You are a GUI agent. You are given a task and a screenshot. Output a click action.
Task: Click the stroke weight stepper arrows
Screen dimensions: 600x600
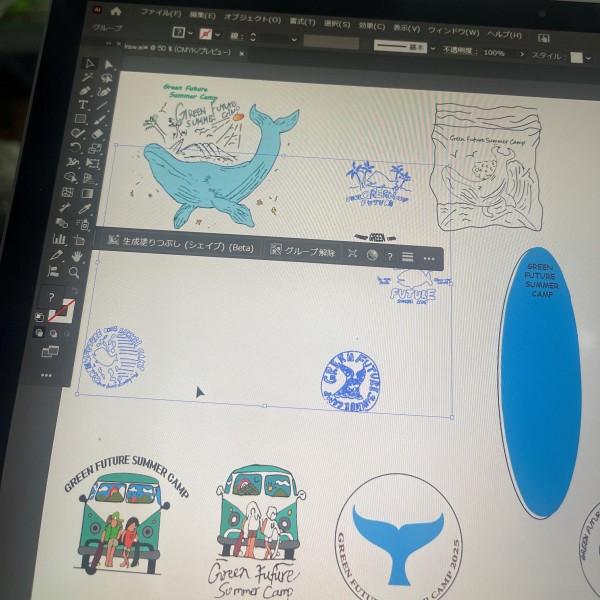(253, 37)
